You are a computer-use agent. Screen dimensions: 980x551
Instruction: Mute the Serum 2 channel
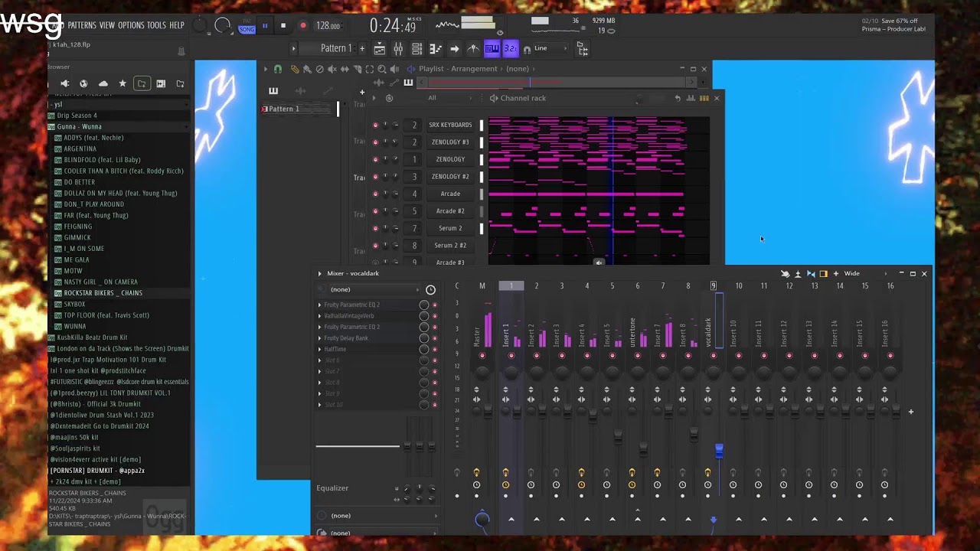coord(375,228)
